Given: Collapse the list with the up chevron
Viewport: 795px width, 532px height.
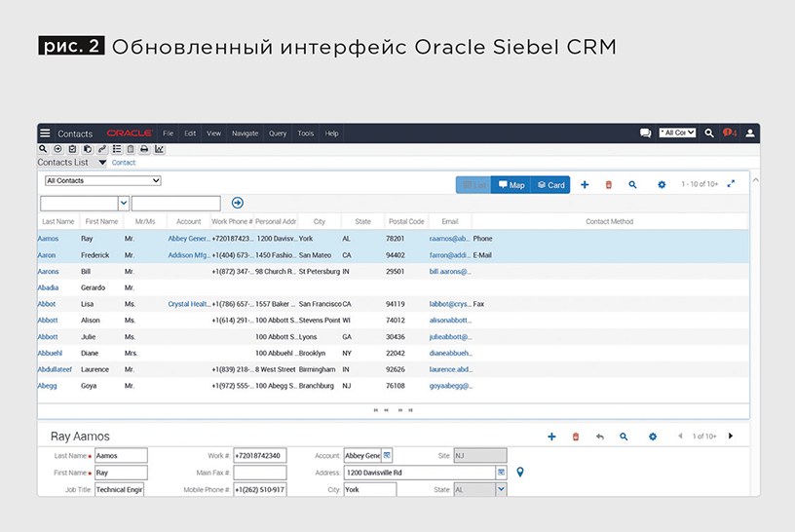Looking at the screenshot, I should (755, 180).
